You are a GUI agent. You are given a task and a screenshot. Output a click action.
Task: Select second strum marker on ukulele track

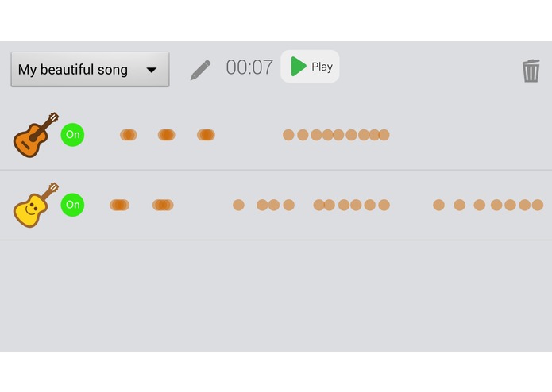163,205
